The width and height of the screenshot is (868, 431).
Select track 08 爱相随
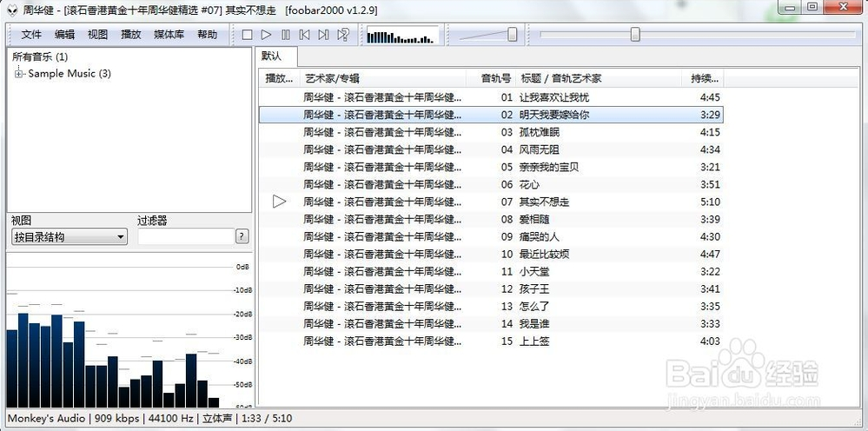(492, 219)
